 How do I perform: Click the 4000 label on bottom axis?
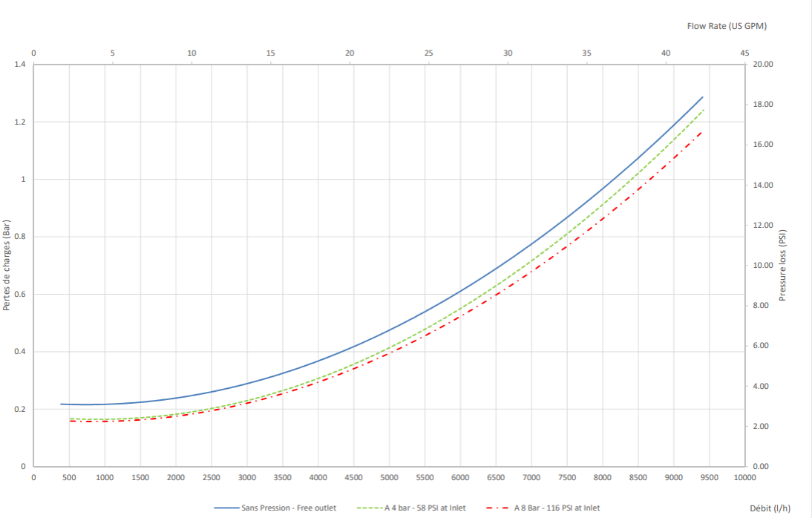pyautogui.click(x=318, y=478)
